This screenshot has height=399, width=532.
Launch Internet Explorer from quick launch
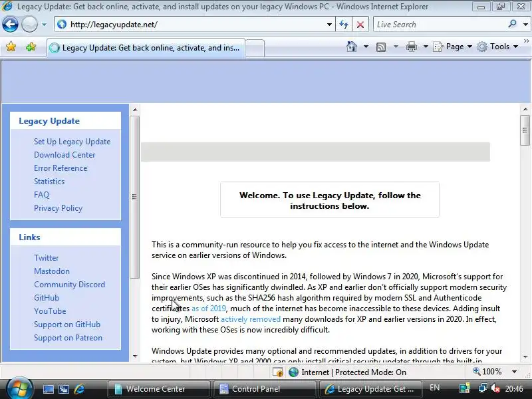click(79, 389)
